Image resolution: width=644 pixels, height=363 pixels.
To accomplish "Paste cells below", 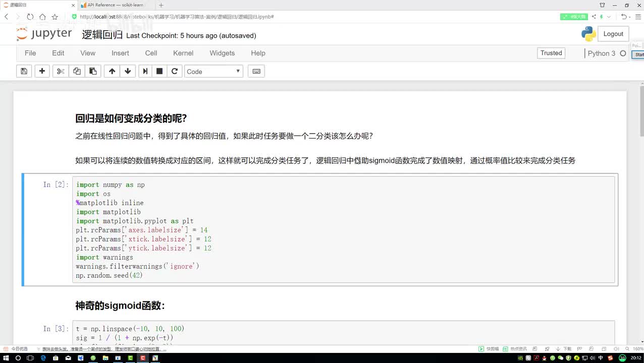I will [x=93, y=71].
